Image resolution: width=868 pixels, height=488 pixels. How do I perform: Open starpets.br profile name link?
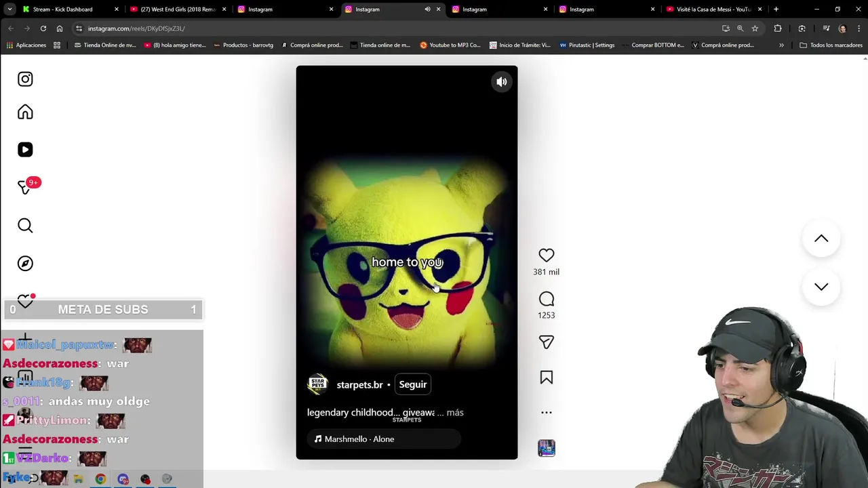tap(359, 385)
